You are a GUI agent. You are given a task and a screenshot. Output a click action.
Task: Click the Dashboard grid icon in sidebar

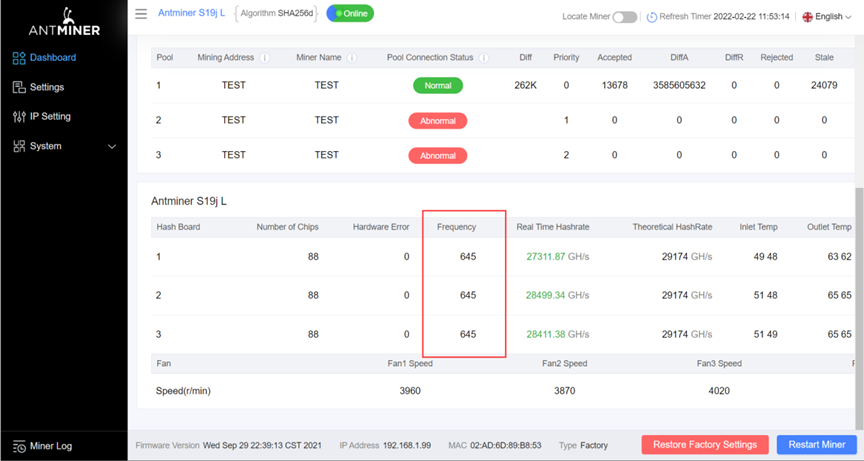click(x=18, y=58)
